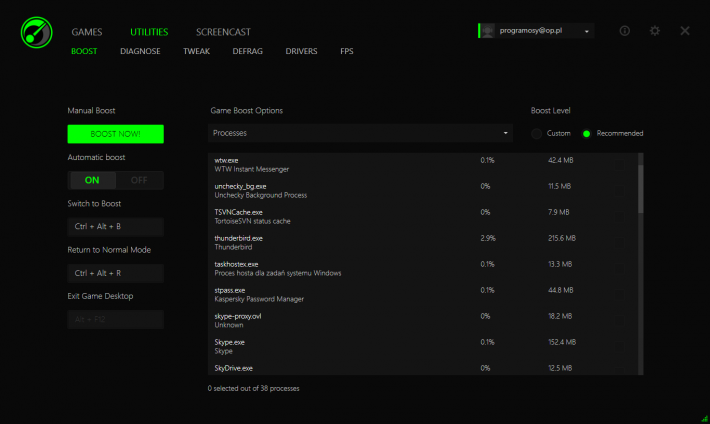
Task: Click the Razer Game Booster speedometer logo
Action: [x=37, y=33]
